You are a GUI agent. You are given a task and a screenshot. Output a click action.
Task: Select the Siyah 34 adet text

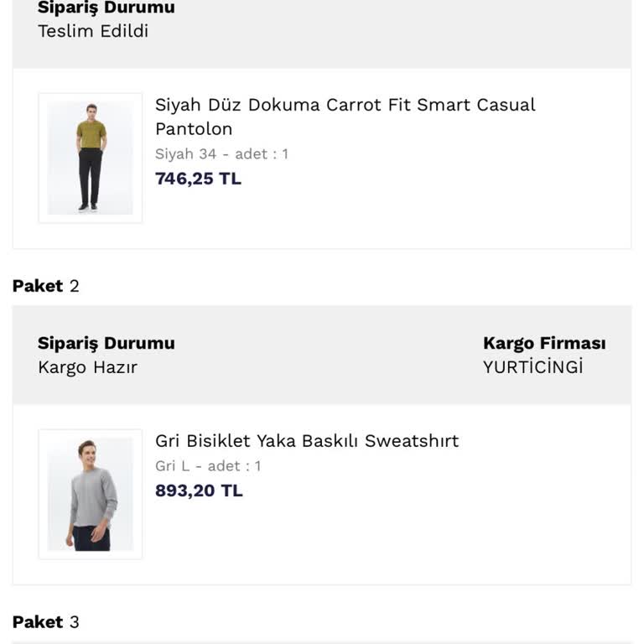point(221,154)
